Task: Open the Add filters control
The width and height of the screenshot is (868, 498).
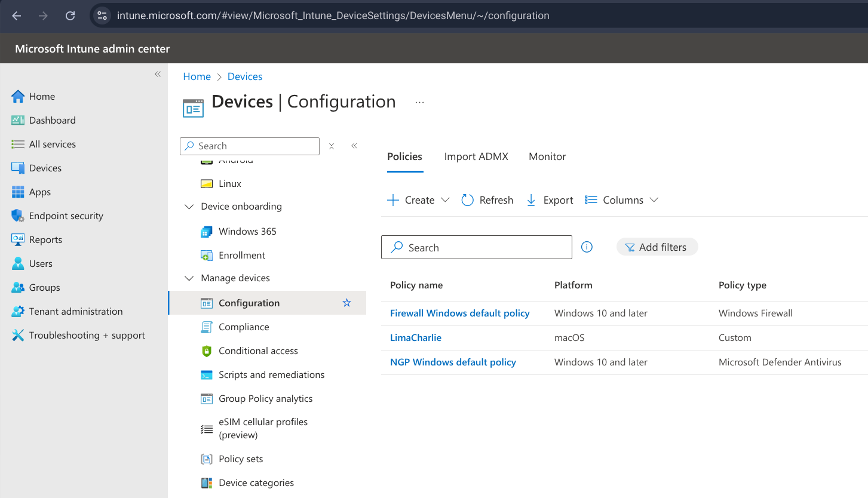Action: point(657,247)
